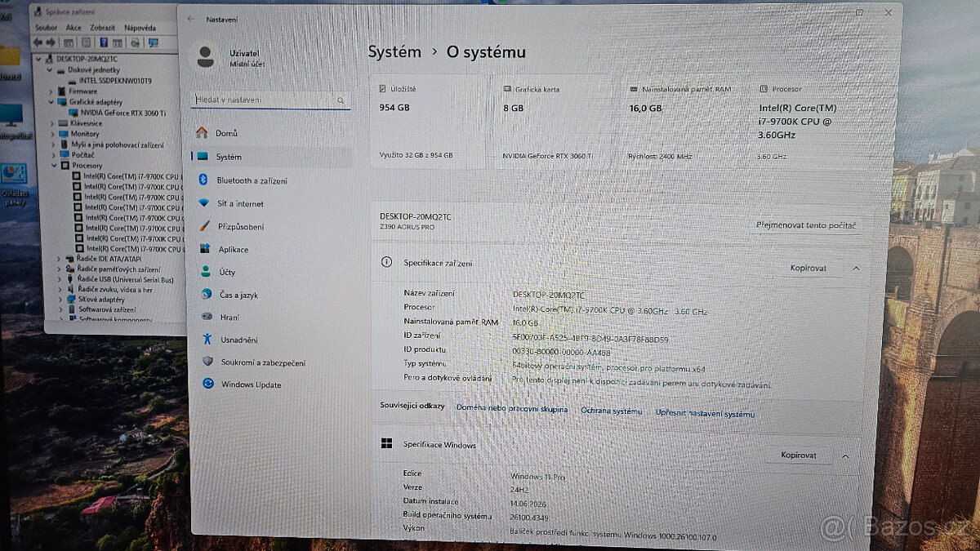This screenshot has width=980, height=551.
Task: Open Upřesnit nastavení systému link
Action: (x=705, y=414)
